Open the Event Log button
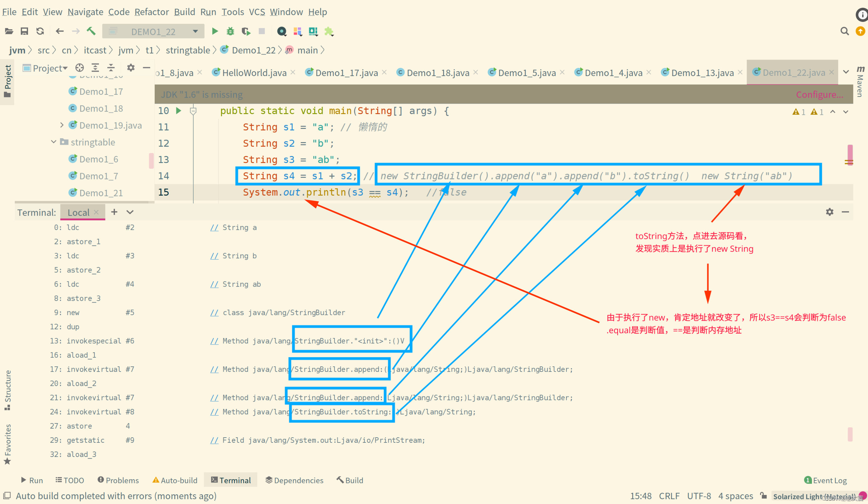The image size is (868, 504). [x=826, y=480]
